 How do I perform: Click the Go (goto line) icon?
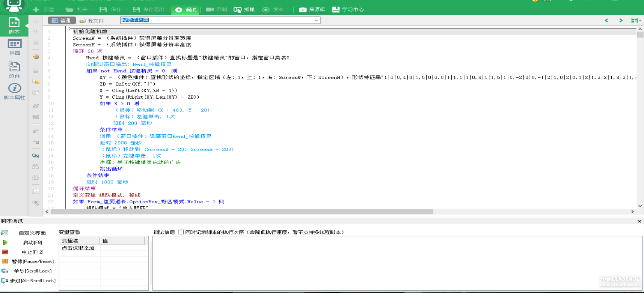(36, 156)
